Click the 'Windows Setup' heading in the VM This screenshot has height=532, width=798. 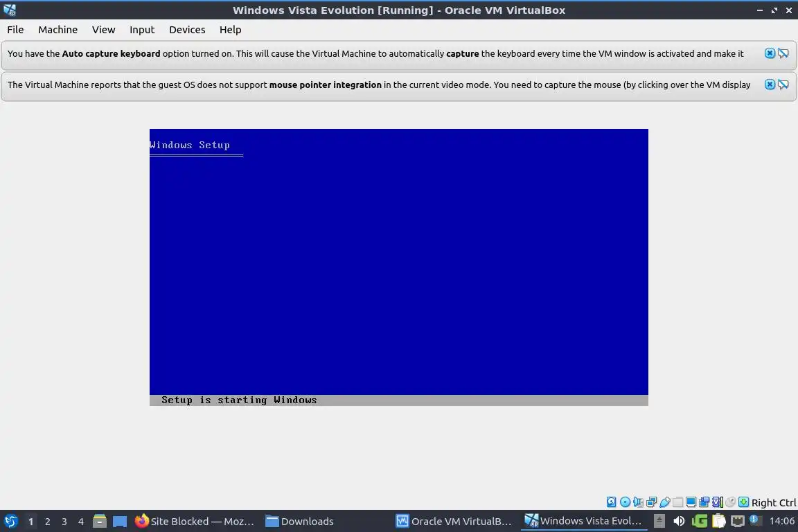190,145
